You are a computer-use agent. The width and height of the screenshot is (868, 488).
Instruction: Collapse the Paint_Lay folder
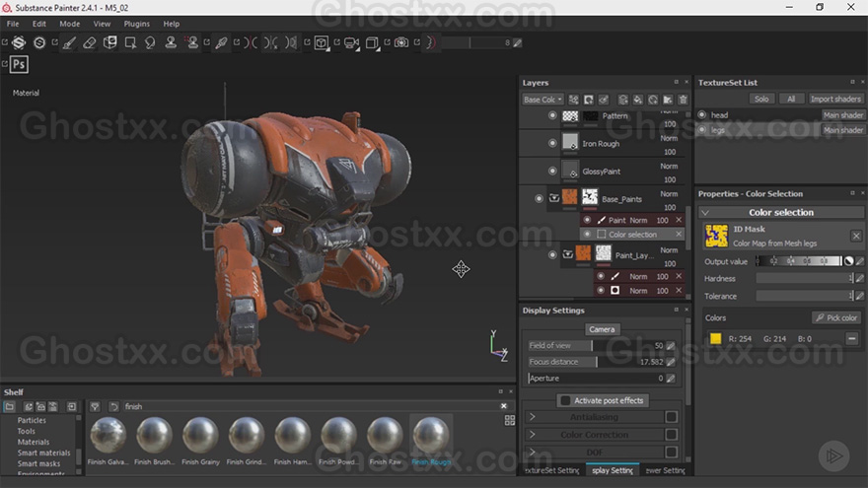[x=568, y=254]
